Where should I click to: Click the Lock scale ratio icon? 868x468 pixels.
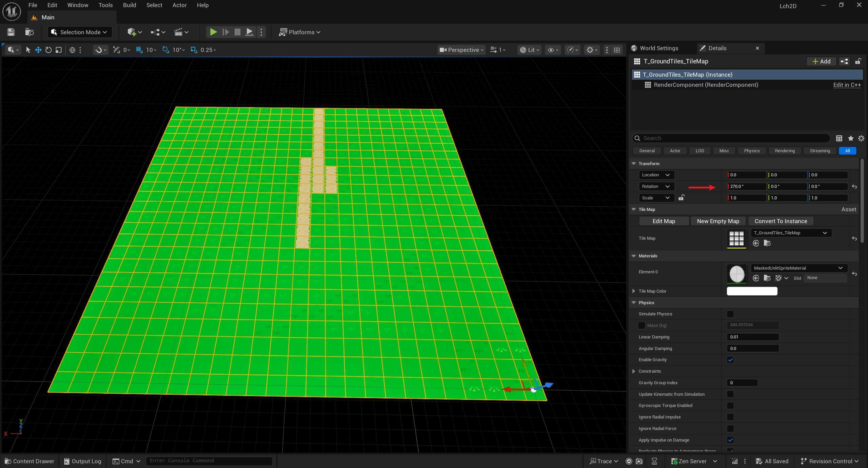(x=681, y=198)
